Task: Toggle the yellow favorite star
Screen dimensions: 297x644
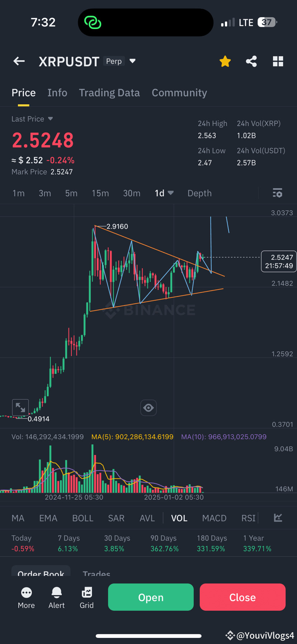Action: click(x=225, y=61)
